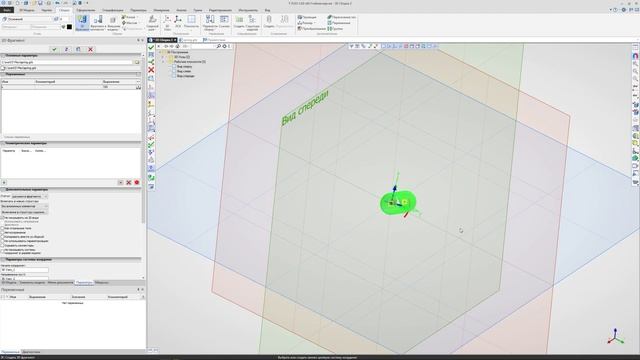The width and height of the screenshot is (640, 360).
Task: Open the line type Основная dropdown
Action: point(31,19)
